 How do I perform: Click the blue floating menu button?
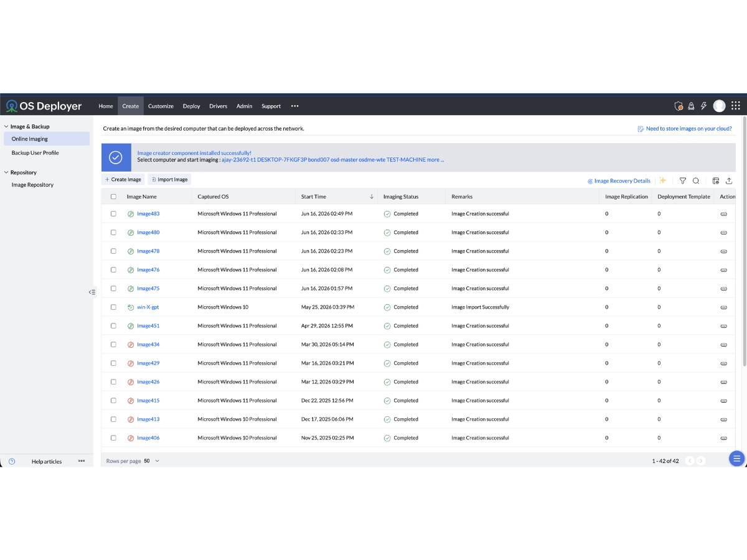[x=737, y=459]
